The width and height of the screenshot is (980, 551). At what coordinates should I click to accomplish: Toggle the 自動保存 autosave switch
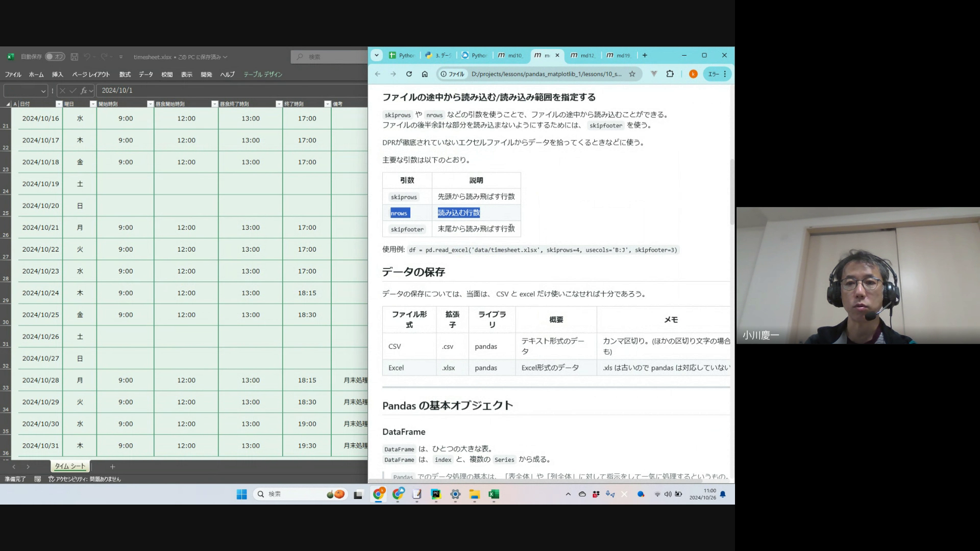[55, 57]
